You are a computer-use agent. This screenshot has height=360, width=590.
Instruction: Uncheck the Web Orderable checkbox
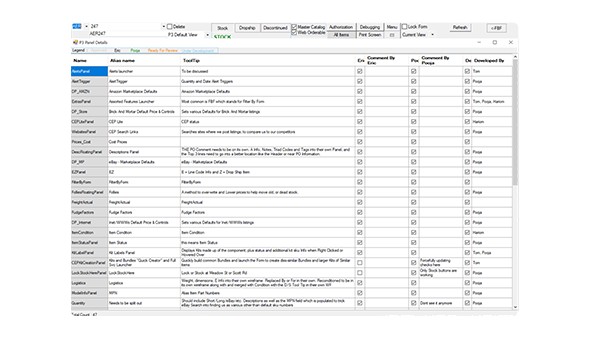tap(294, 33)
